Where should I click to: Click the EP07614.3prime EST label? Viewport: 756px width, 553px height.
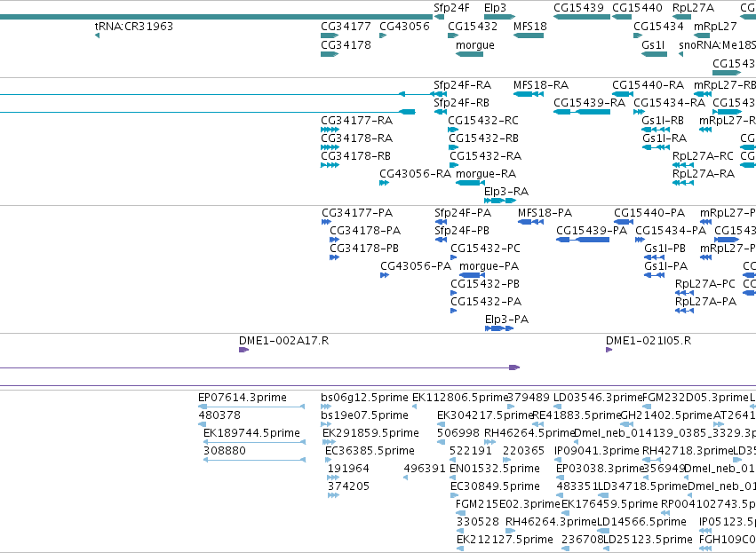click(243, 398)
